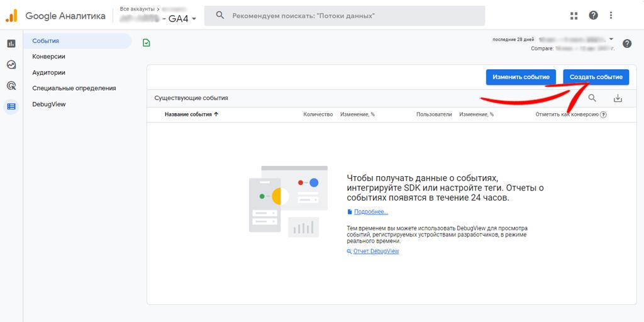Open the help question mark in header
644x322 pixels.
593,16
